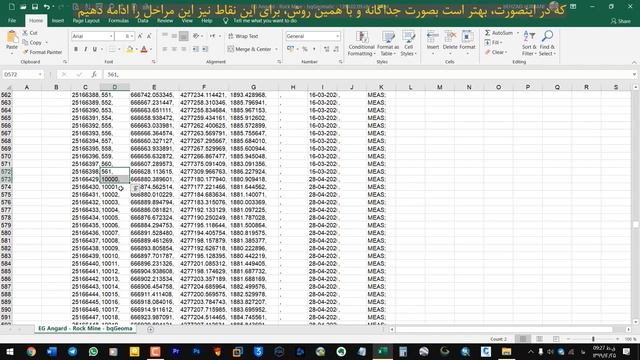
Task: Open the File tab
Action: click(12, 20)
